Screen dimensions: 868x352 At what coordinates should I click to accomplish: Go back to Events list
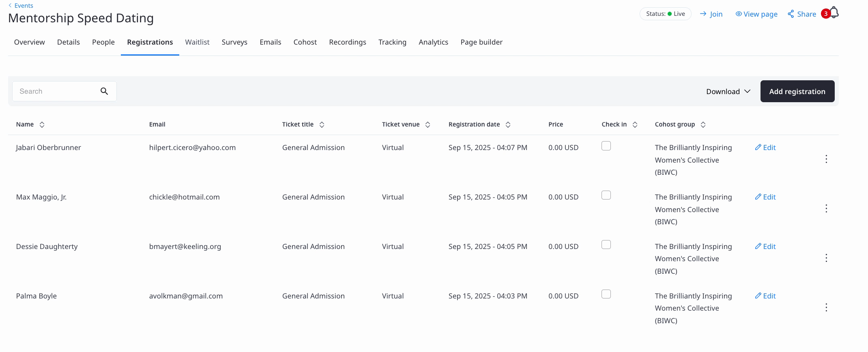click(21, 6)
